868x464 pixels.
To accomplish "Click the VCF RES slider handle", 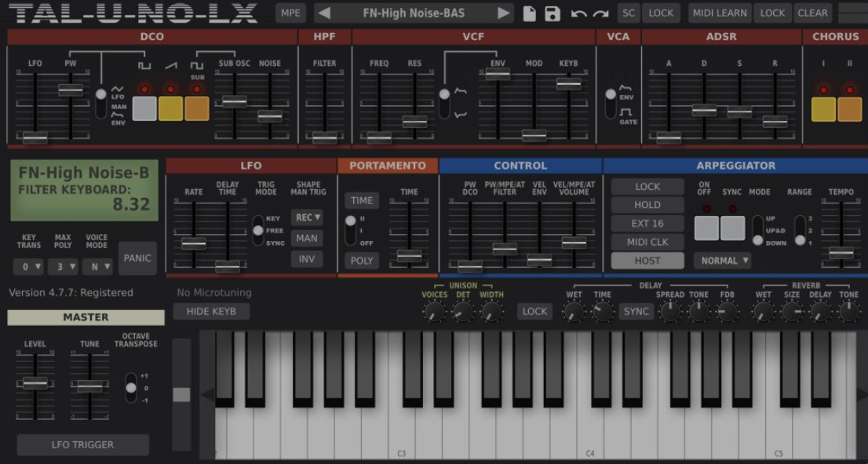I will point(414,121).
